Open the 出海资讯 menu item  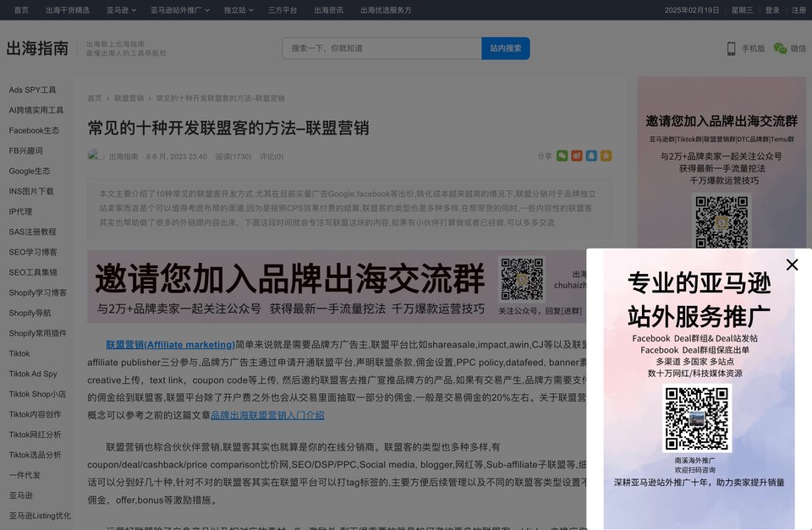click(328, 10)
